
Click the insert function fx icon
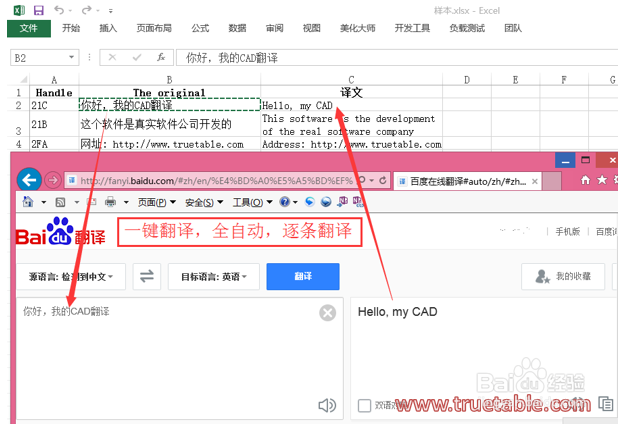click(161, 57)
